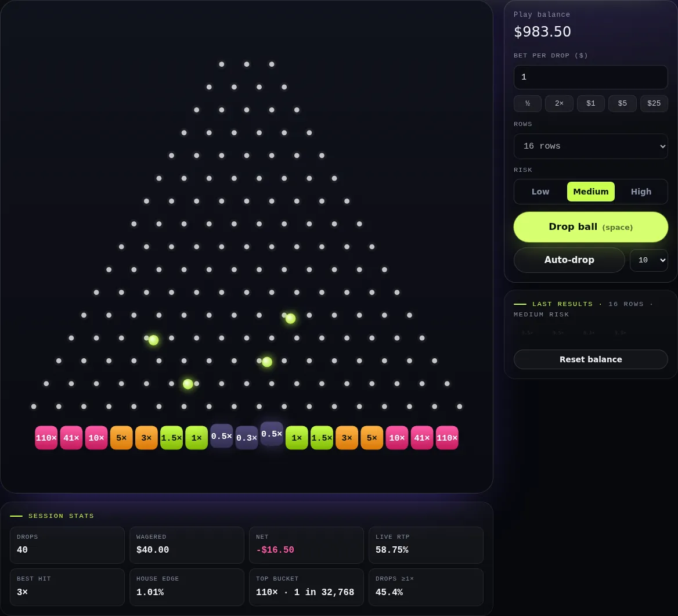
Task: Click the 0.5× bucket left of 0.3×
Action: (221, 436)
